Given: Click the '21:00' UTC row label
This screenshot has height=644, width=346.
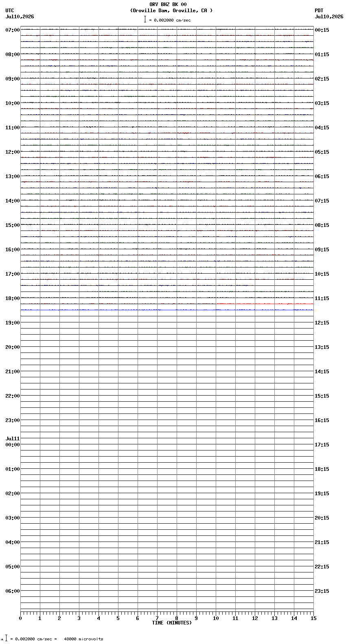Looking at the screenshot, I should 13,372.
